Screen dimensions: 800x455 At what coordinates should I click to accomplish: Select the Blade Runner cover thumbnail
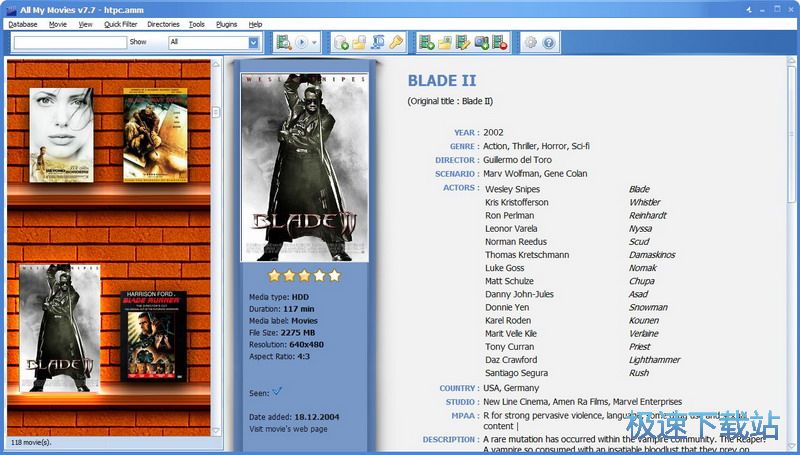tap(154, 335)
